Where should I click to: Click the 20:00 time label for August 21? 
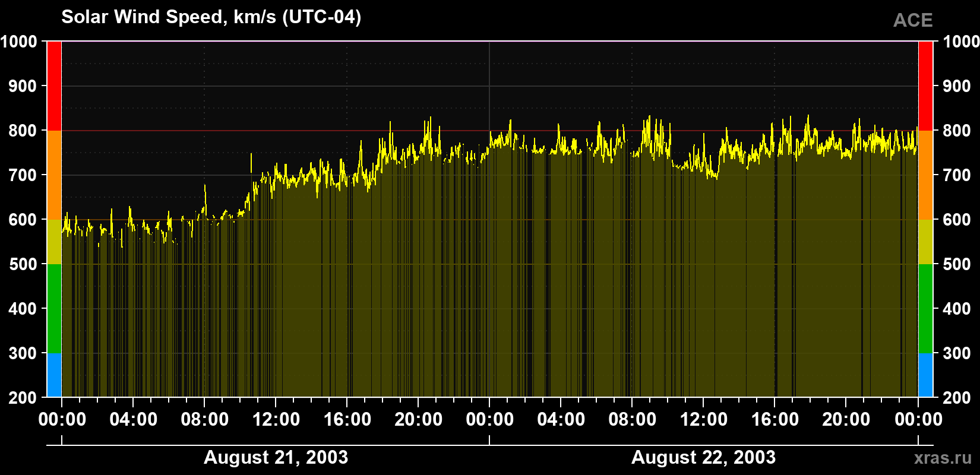419,420
